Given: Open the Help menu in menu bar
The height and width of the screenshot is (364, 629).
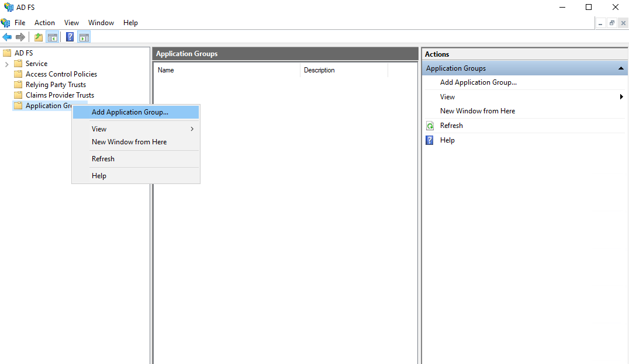Looking at the screenshot, I should tap(130, 23).
